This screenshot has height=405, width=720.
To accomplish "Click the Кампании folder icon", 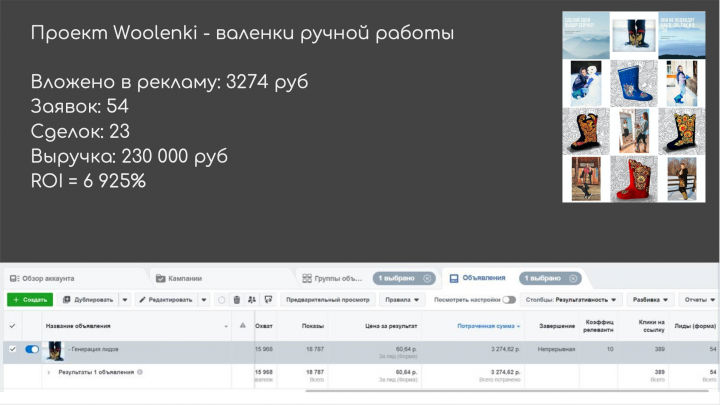I will point(160,278).
